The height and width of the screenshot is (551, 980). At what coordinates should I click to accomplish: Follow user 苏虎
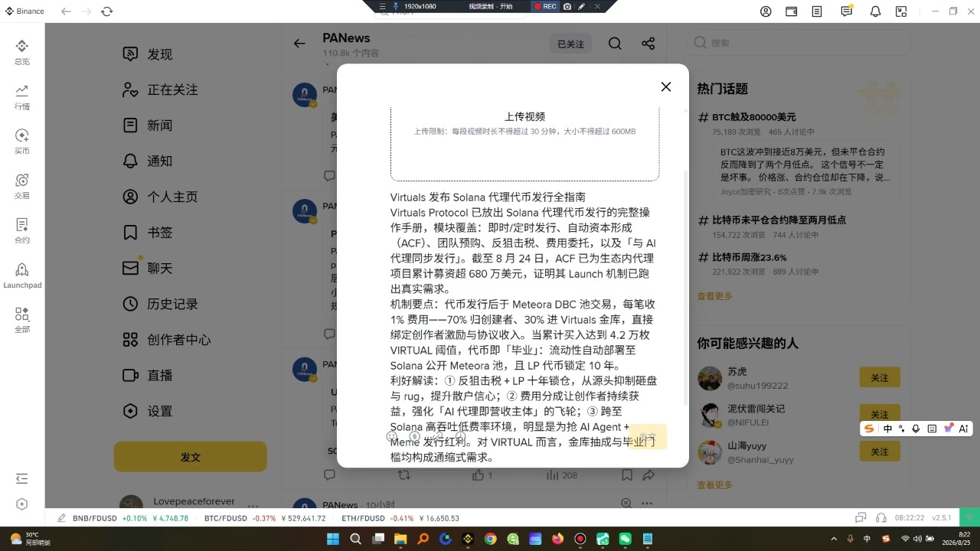[x=880, y=377]
